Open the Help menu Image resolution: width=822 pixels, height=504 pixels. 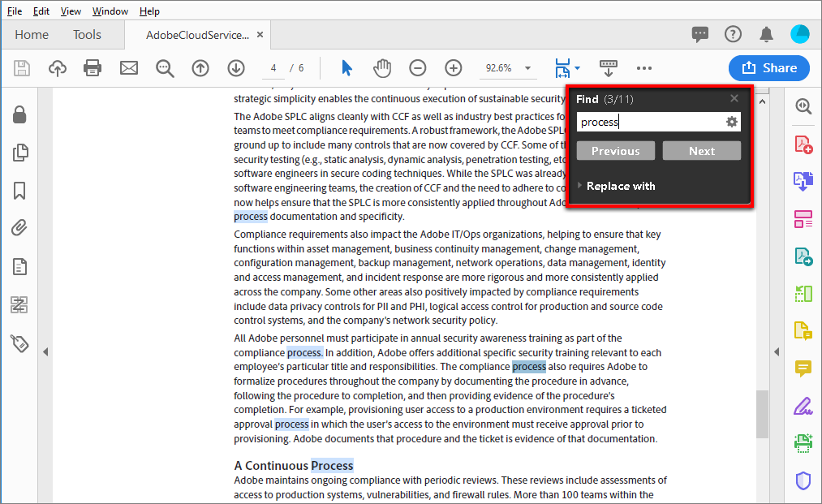[149, 11]
